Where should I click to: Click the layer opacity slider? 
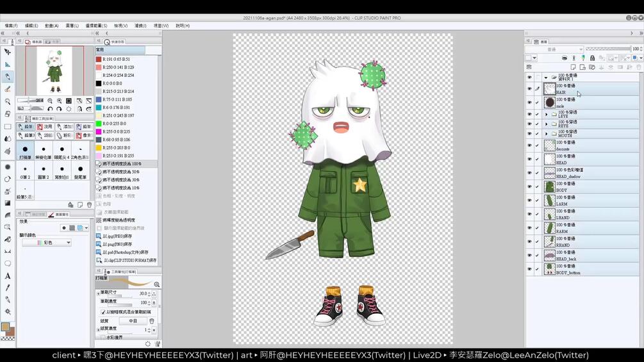click(x=608, y=49)
